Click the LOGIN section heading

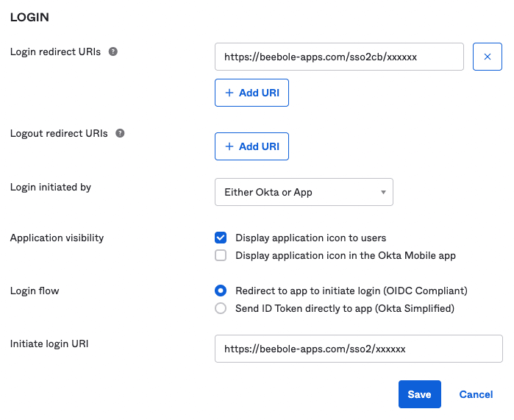[x=29, y=17]
